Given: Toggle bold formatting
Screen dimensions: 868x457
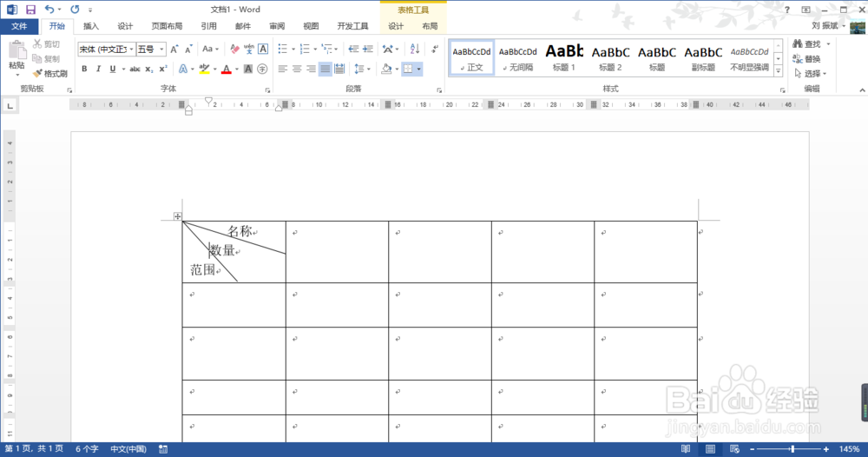Looking at the screenshot, I should 84,69.
